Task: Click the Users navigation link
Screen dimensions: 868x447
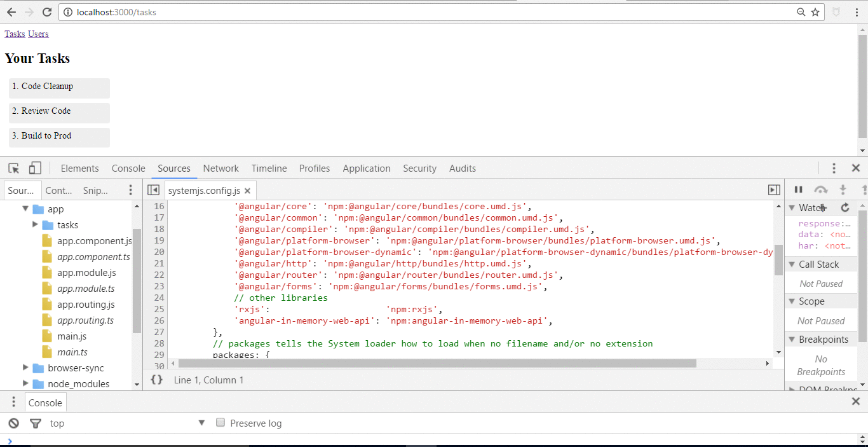Action: (x=38, y=34)
